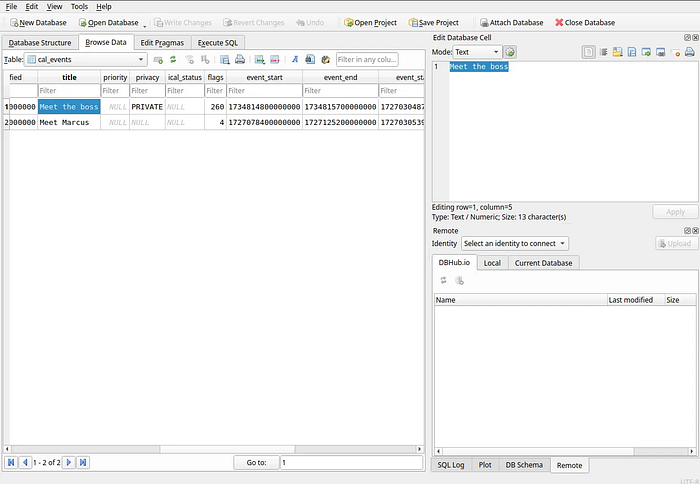
Task: Open the File menu
Action: [11, 7]
